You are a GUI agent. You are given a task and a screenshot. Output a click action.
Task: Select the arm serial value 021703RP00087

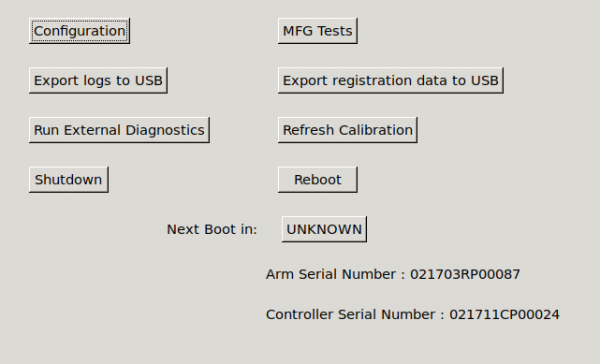465,274
